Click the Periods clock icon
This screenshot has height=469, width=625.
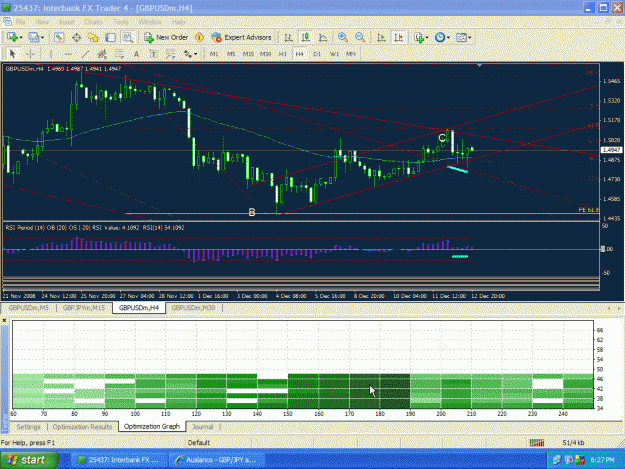[x=440, y=37]
